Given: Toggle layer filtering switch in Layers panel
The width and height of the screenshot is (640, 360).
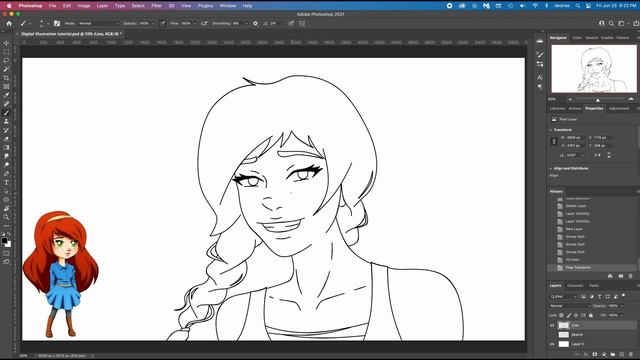Looking at the screenshot, I should coord(623,296).
